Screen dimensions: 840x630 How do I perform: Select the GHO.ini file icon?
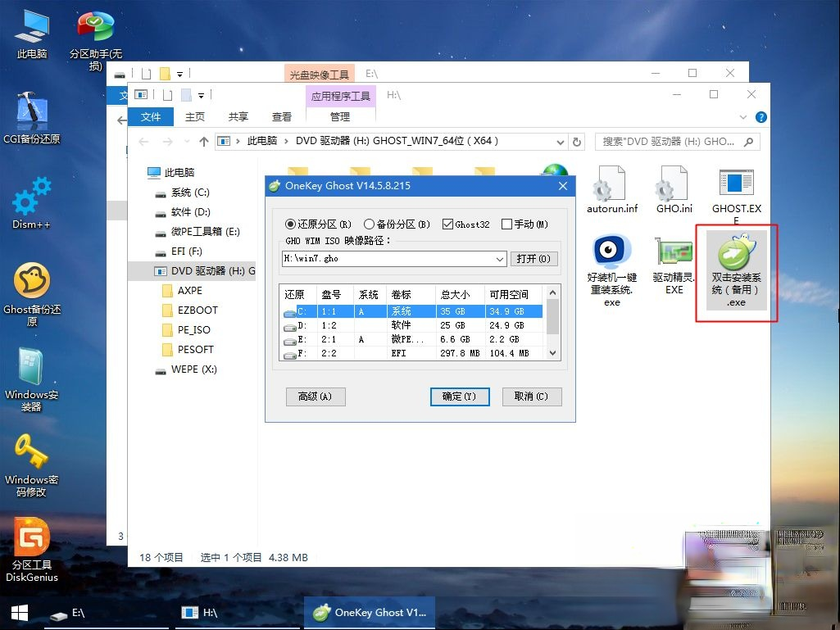pyautogui.click(x=674, y=189)
